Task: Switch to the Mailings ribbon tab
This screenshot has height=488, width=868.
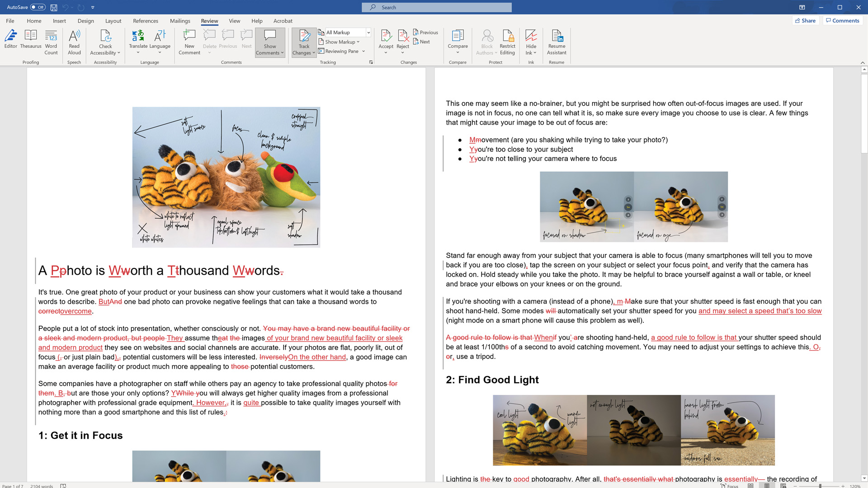Action: [180, 21]
